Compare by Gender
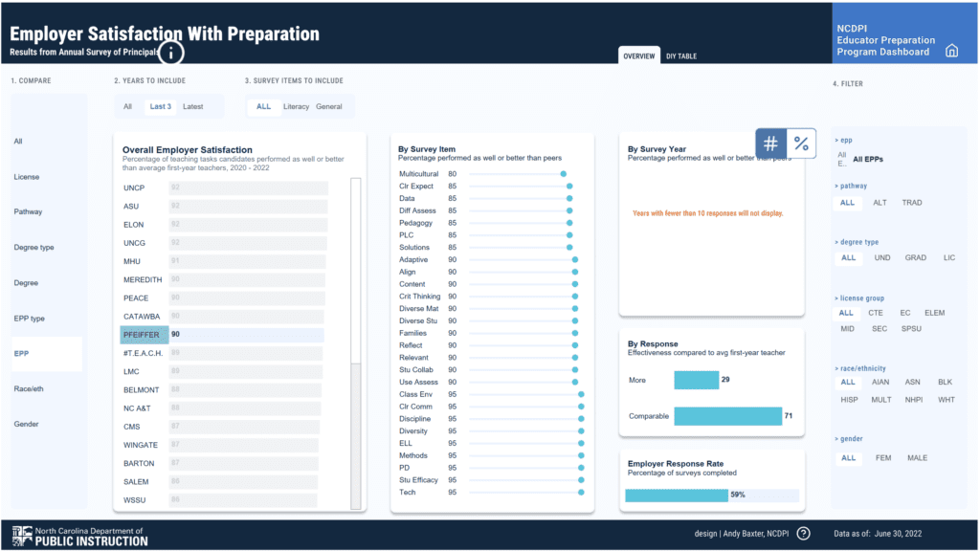Screen dimensions: 980x551 pyautogui.click(x=26, y=424)
